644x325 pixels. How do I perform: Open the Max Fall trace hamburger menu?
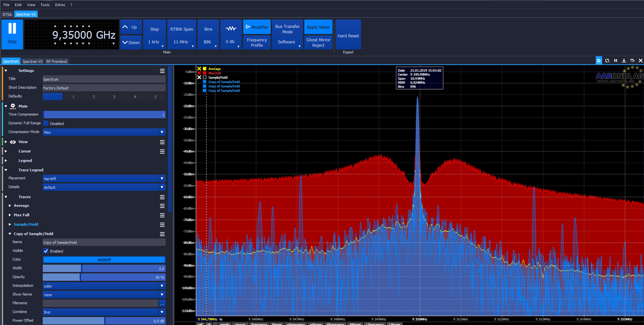pyautogui.click(x=162, y=215)
